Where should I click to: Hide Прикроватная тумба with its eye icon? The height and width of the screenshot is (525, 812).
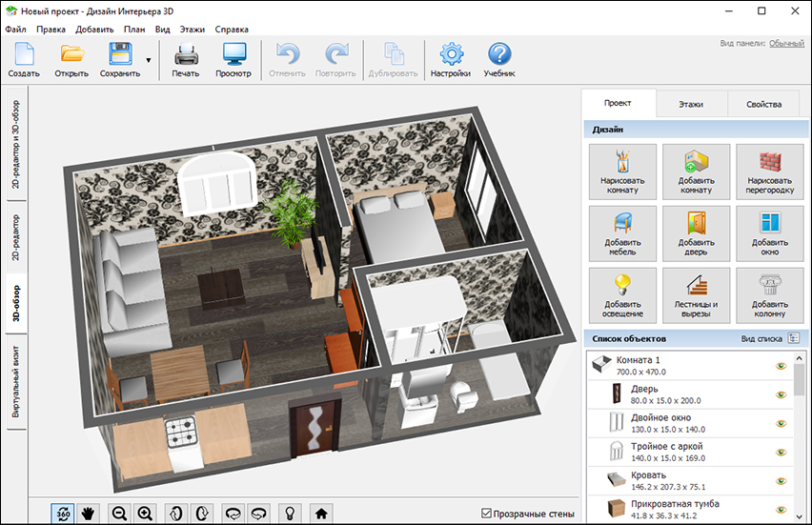[781, 510]
